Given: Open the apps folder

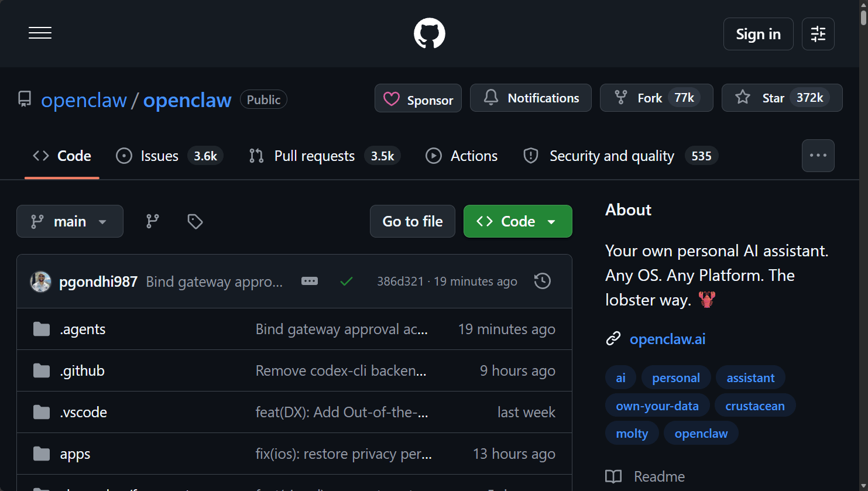Looking at the screenshot, I should [x=75, y=454].
